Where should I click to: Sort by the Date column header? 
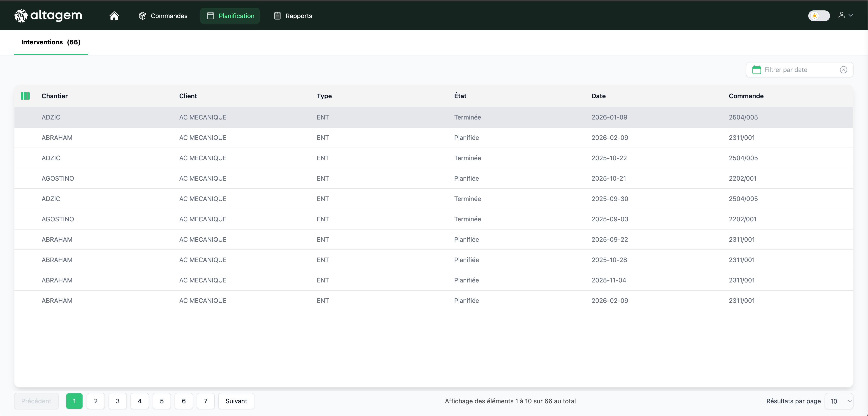tap(598, 96)
